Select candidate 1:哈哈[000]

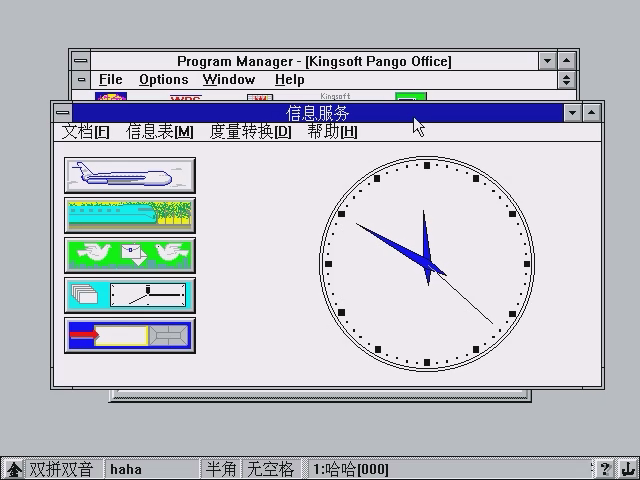point(351,469)
